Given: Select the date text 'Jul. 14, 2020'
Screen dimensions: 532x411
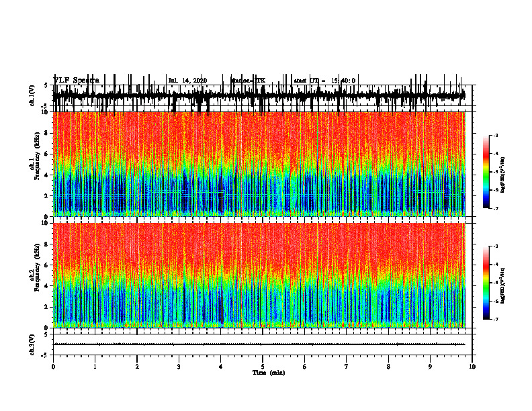Looking at the screenshot, I should click(x=187, y=81).
